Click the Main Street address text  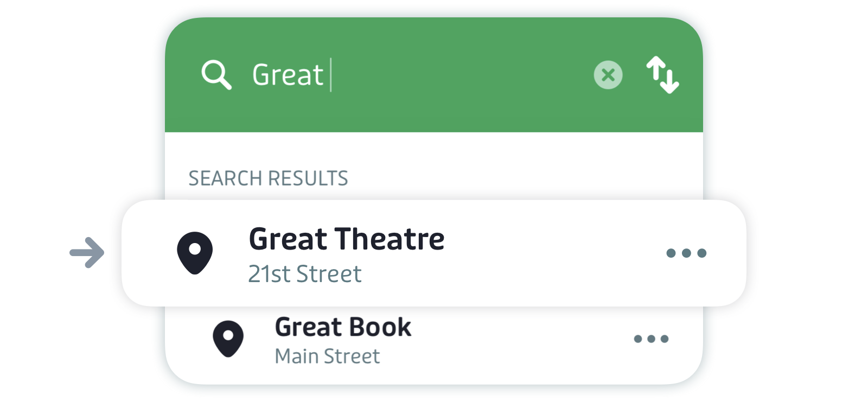coord(327,356)
